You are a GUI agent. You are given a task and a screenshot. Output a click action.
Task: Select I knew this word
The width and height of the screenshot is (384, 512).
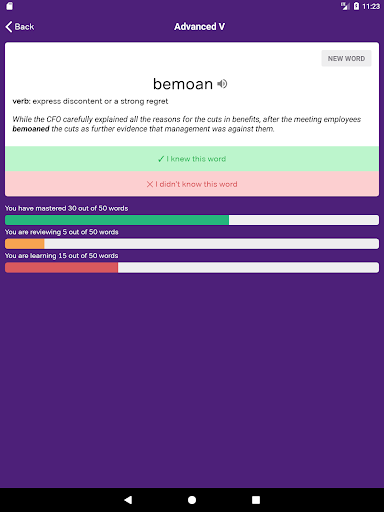pos(192,159)
